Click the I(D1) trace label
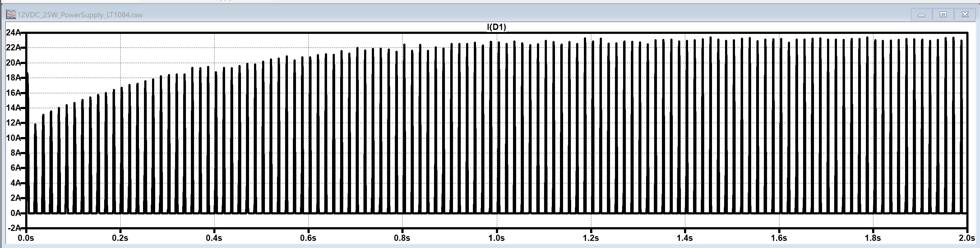This screenshot has width=980, height=248. pos(497,27)
